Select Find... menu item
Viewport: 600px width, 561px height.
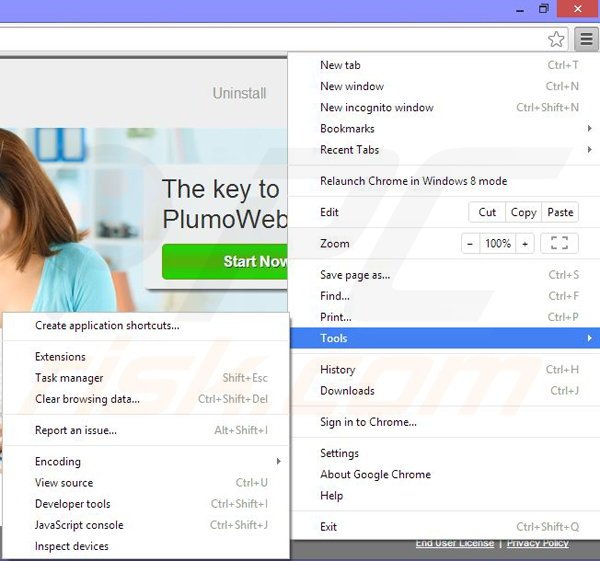click(x=445, y=296)
